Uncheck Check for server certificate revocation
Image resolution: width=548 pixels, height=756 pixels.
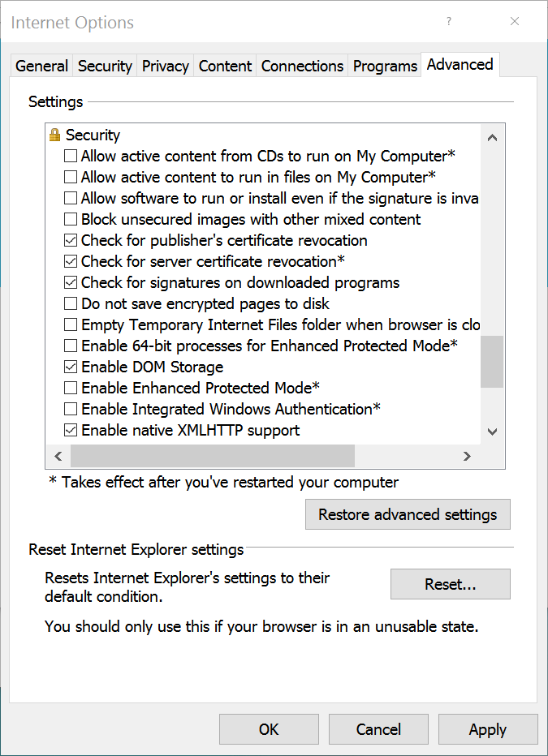click(71, 261)
